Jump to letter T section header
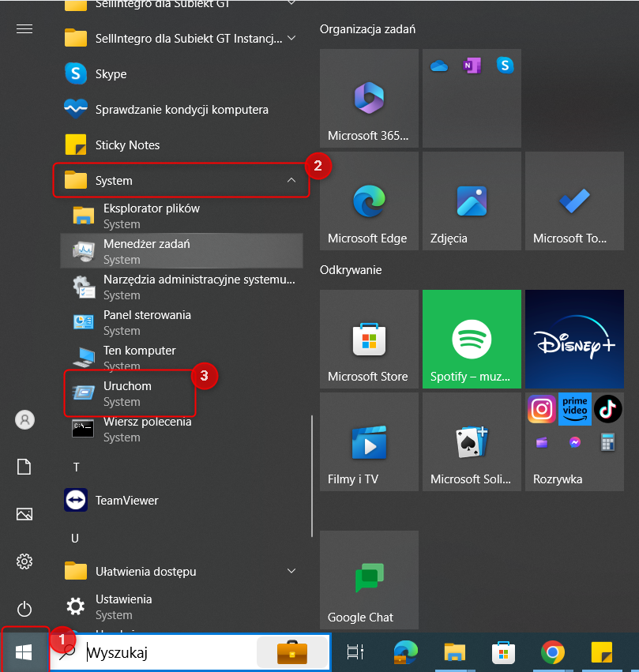The image size is (639, 672). [x=77, y=467]
